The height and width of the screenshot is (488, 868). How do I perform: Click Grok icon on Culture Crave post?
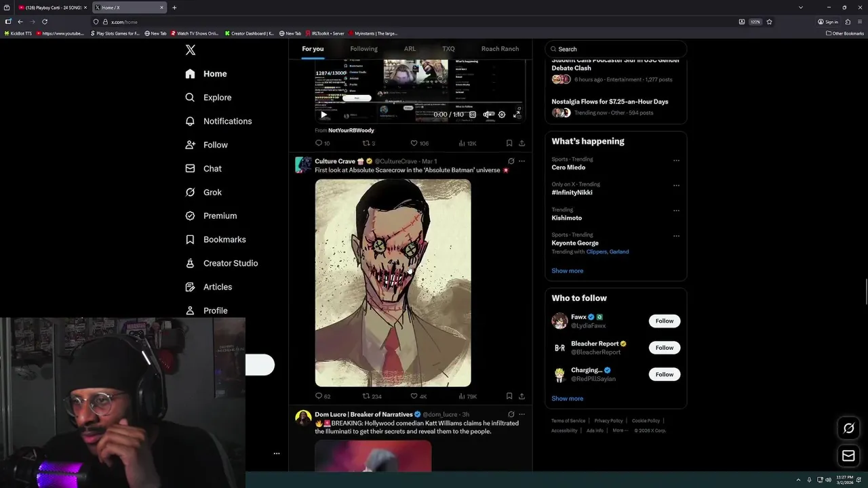coord(511,161)
